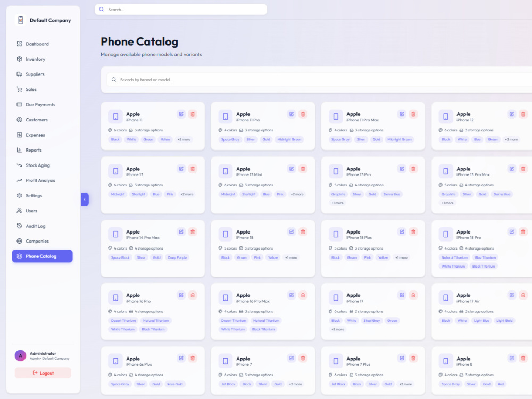Edit the iPhone 11 Pro entry
The width and height of the screenshot is (532, 399).
coord(292,114)
